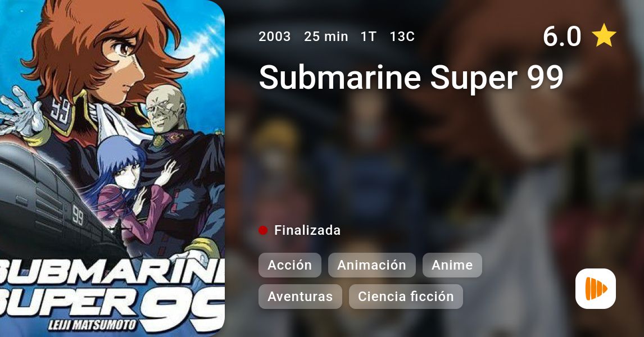Image resolution: width=644 pixels, height=337 pixels.
Task: Select the Acción genre tag
Action: (289, 265)
